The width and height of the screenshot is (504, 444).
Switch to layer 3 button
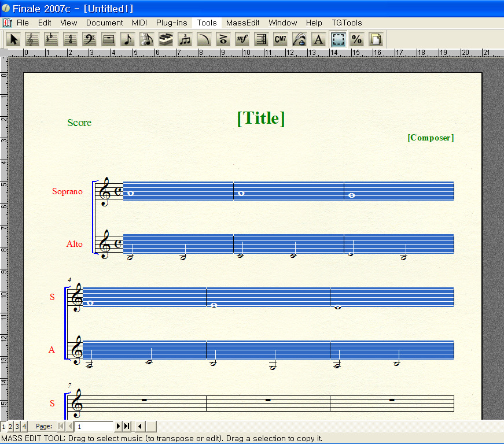point(17,427)
